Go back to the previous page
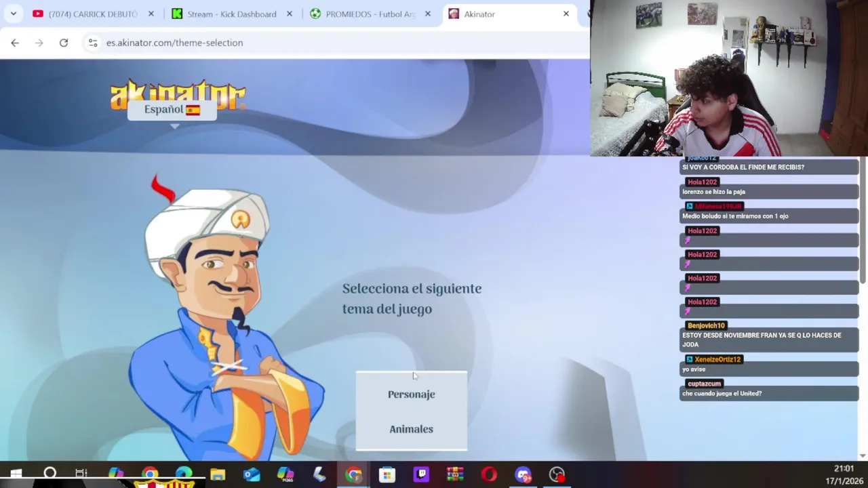The image size is (868, 488). point(15,43)
